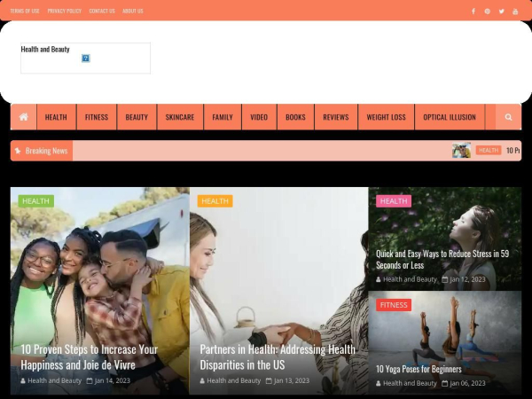Open the search magnifier icon
Viewport: 532px width, 399px height.
(x=508, y=117)
